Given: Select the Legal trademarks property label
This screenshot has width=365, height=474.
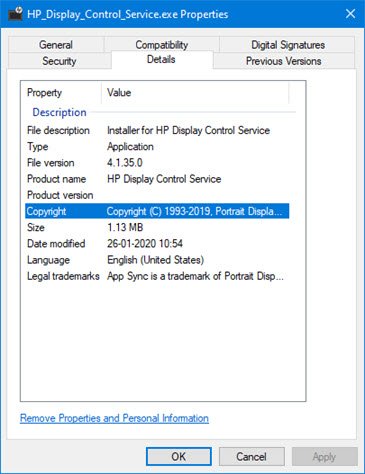Looking at the screenshot, I should (x=63, y=276).
